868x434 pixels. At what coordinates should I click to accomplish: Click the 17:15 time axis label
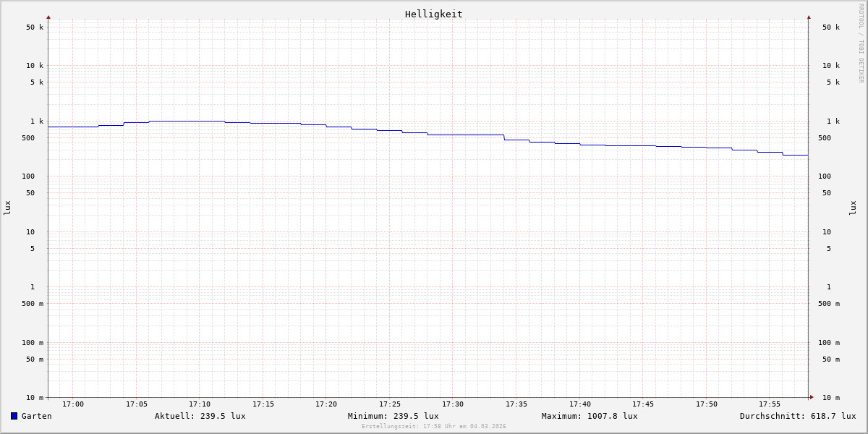[x=263, y=404]
